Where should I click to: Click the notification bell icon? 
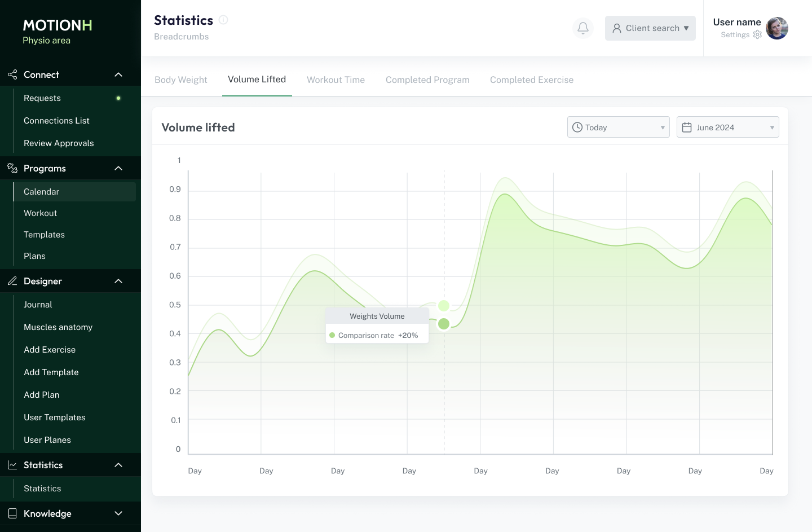point(583,28)
